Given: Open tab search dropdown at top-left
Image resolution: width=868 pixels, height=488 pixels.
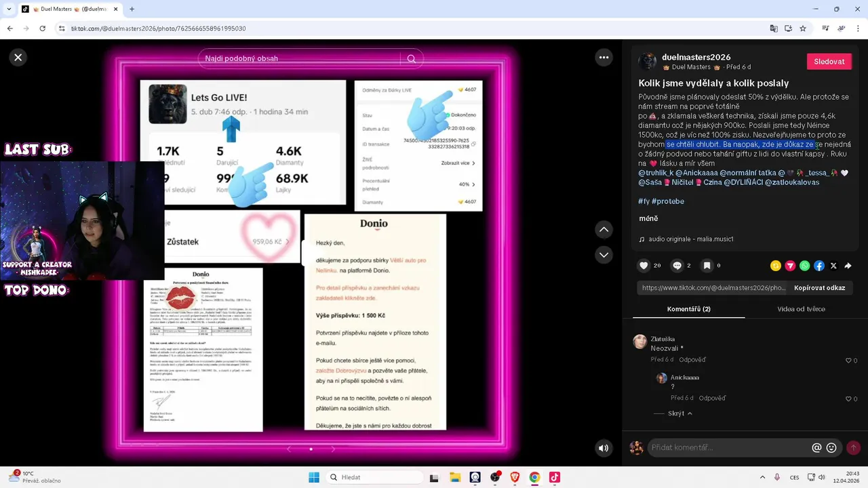Looking at the screenshot, I should coord(9,9).
